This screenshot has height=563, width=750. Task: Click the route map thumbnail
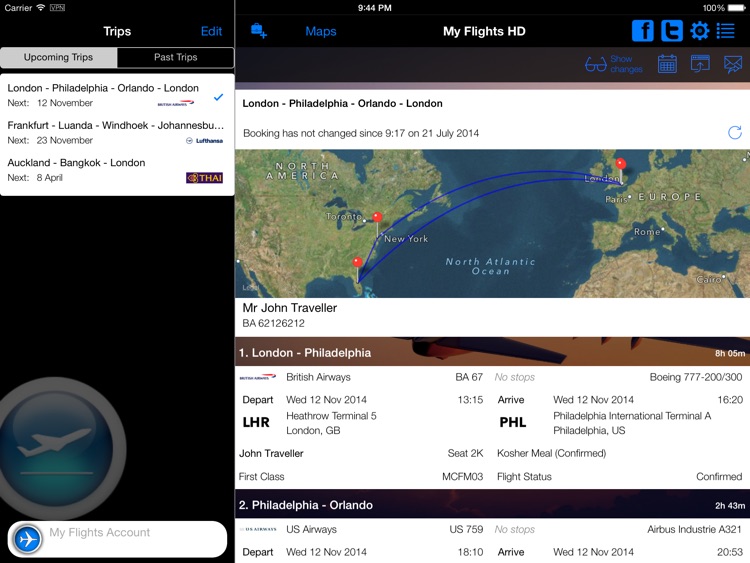tap(492, 224)
